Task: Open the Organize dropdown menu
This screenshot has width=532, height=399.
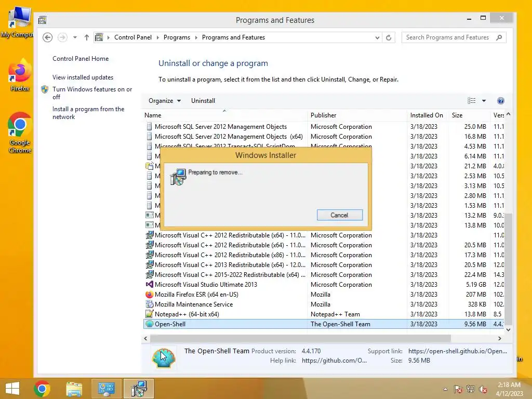Action: [165, 101]
